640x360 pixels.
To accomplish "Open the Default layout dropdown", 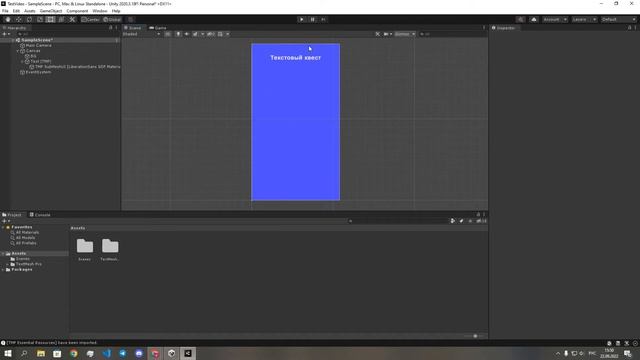I will point(619,19).
